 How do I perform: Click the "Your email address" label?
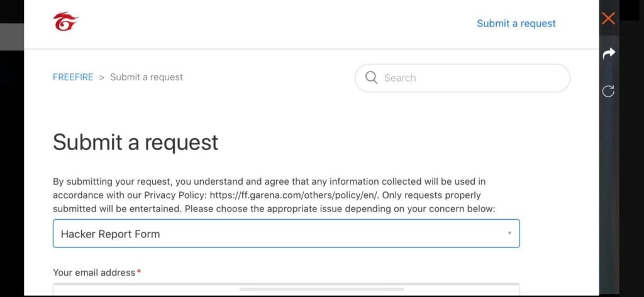[94, 273]
